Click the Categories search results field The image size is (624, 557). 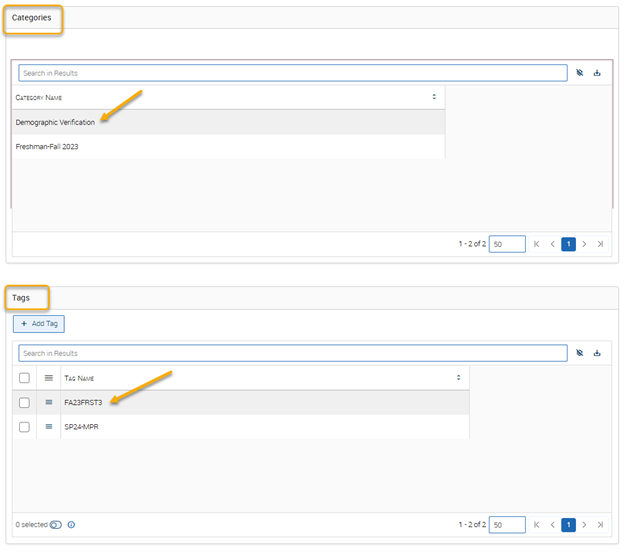tap(292, 73)
